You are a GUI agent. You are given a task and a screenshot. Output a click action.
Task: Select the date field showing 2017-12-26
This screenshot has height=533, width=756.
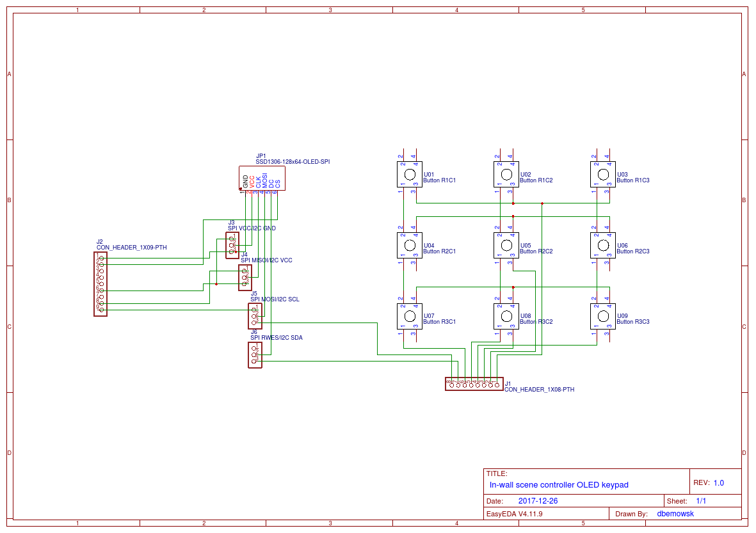pos(540,500)
